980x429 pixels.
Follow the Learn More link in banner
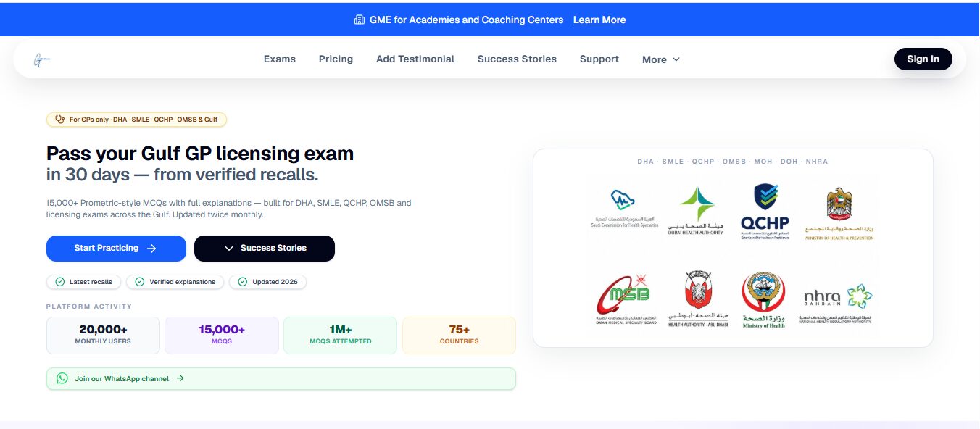click(x=599, y=20)
